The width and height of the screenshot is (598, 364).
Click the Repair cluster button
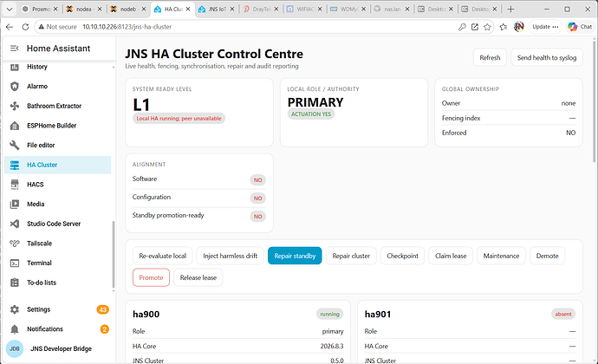[x=351, y=256]
